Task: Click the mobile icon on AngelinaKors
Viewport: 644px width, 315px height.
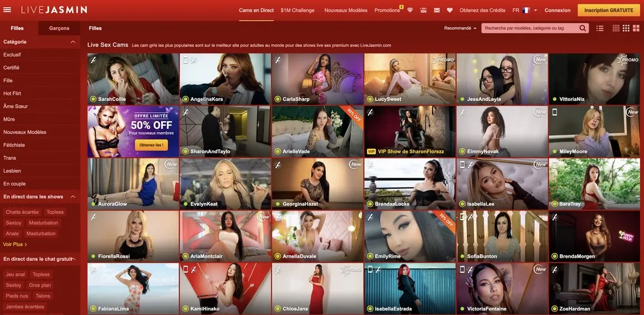Action: tap(185, 60)
